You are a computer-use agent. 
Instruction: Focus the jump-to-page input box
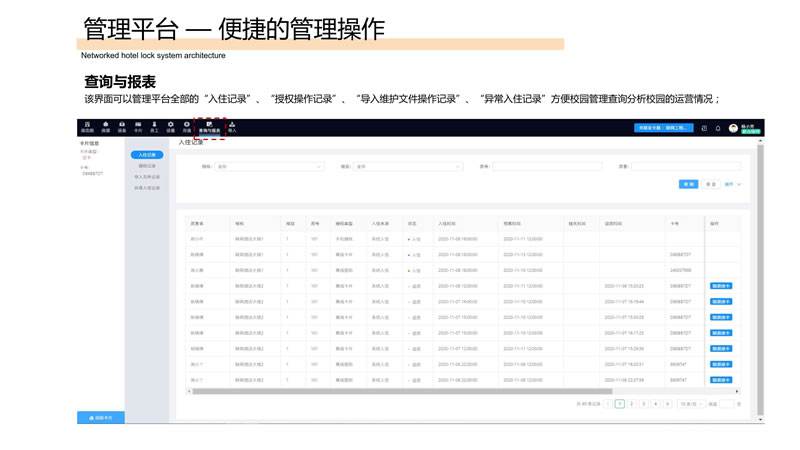(727, 404)
